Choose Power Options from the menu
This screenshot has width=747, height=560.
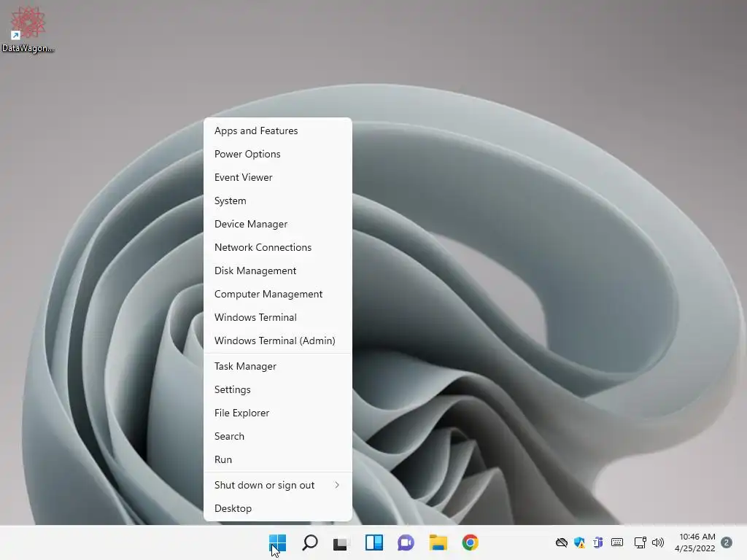[278, 154]
